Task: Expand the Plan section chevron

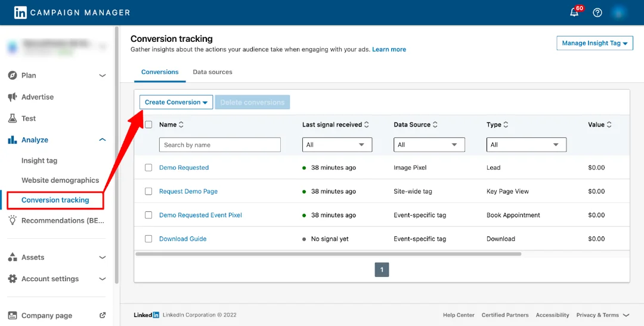Action: point(103,76)
